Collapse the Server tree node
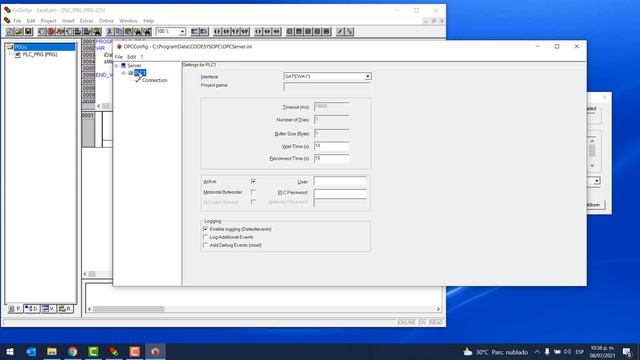The height and width of the screenshot is (360, 640). [117, 65]
